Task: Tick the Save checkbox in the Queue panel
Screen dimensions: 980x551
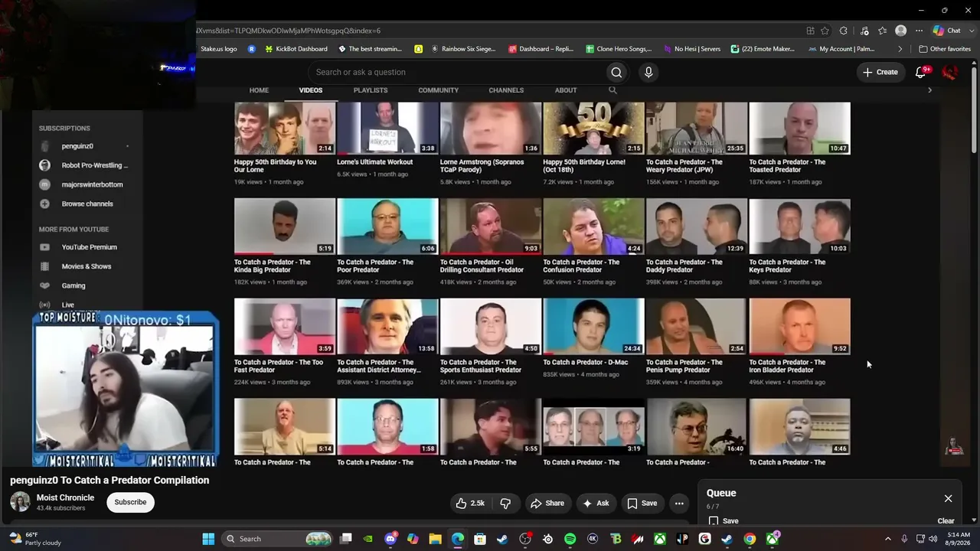Action: coord(714,521)
